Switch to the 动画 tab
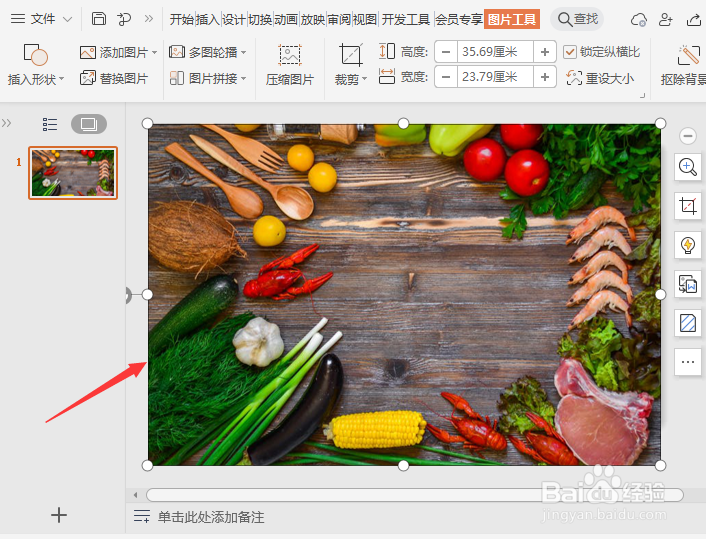The image size is (706, 539). tap(286, 19)
